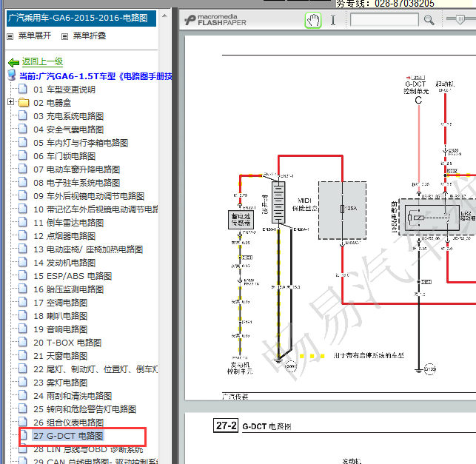The width and height of the screenshot is (476, 464).
Task: Click the computer icon beside 当前:广汽GA6
Action: [x=12, y=75]
